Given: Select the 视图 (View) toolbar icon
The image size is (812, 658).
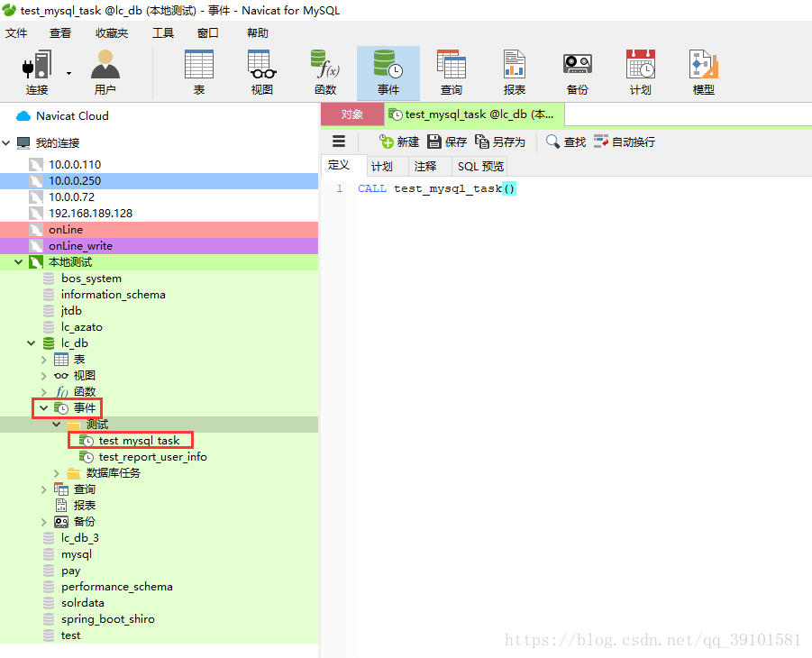Looking at the screenshot, I should [262, 72].
